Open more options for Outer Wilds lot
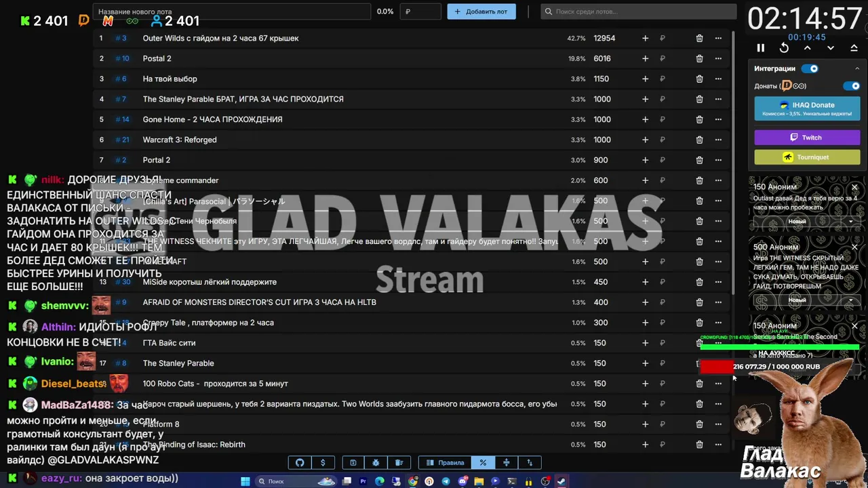The width and height of the screenshot is (868, 488). (718, 39)
